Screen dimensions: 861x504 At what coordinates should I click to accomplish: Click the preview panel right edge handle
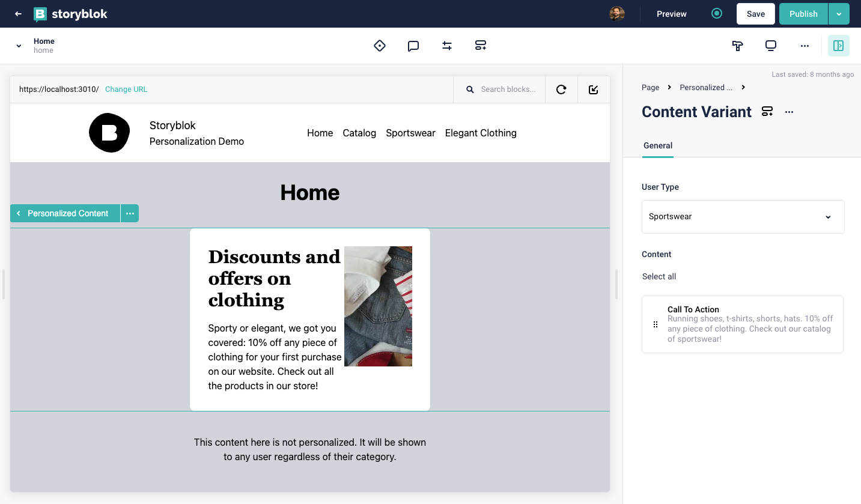point(616,284)
